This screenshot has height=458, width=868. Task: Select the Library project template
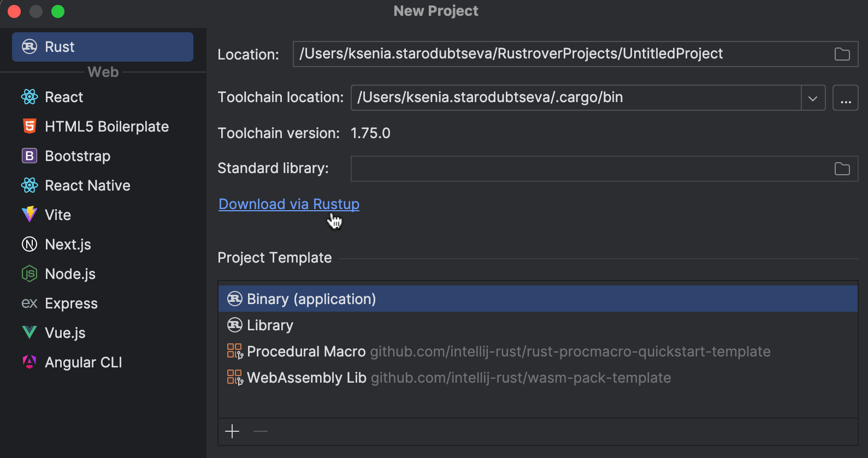click(270, 325)
